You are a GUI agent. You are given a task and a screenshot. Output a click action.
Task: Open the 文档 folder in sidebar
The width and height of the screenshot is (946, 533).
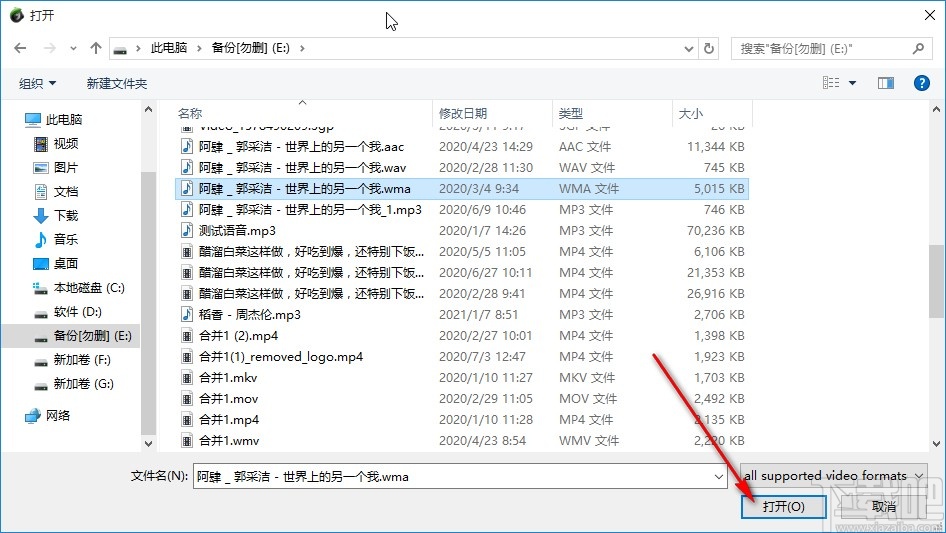56,192
